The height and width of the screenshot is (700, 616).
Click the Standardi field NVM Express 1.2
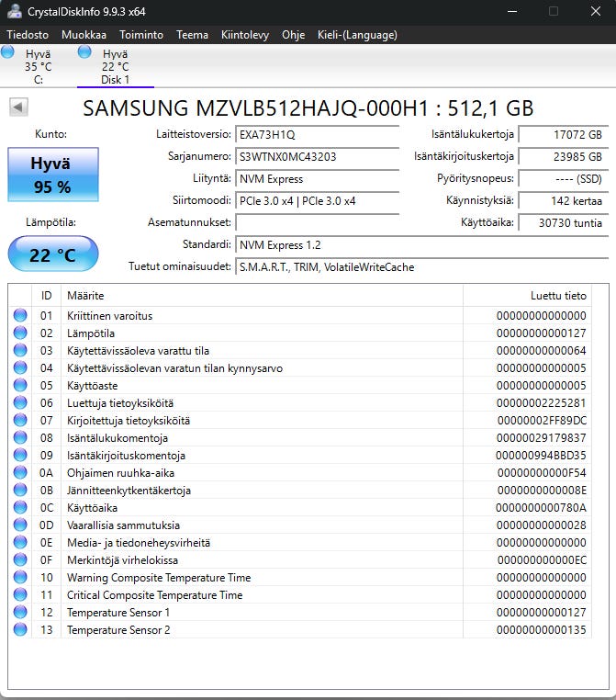[421, 244]
